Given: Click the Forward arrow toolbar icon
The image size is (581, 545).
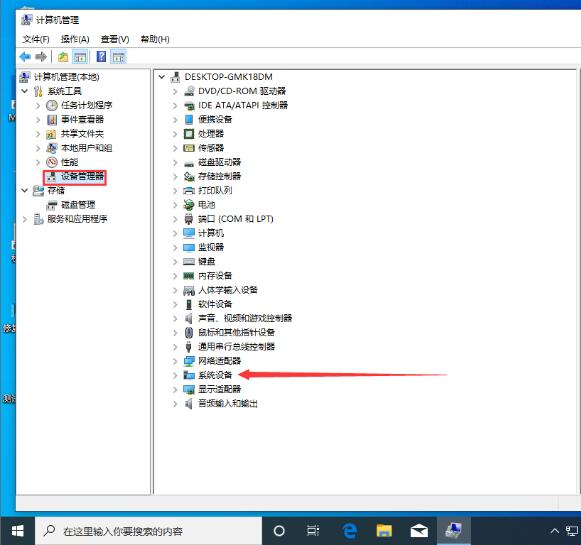Looking at the screenshot, I should pyautogui.click(x=41, y=57).
